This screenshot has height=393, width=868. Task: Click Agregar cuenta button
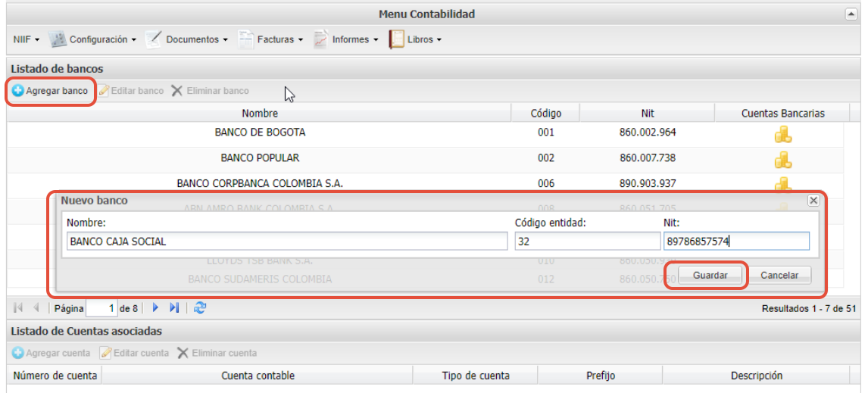(x=51, y=353)
